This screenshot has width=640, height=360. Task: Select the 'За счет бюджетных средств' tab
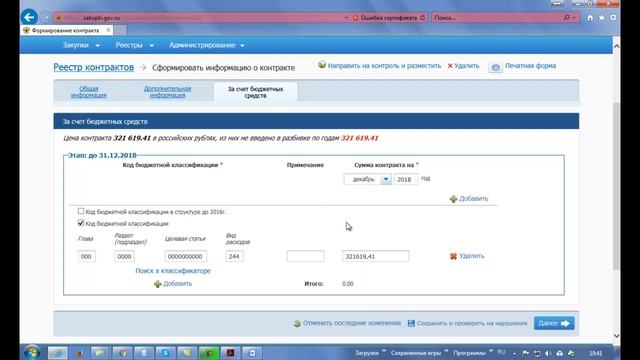click(x=256, y=92)
